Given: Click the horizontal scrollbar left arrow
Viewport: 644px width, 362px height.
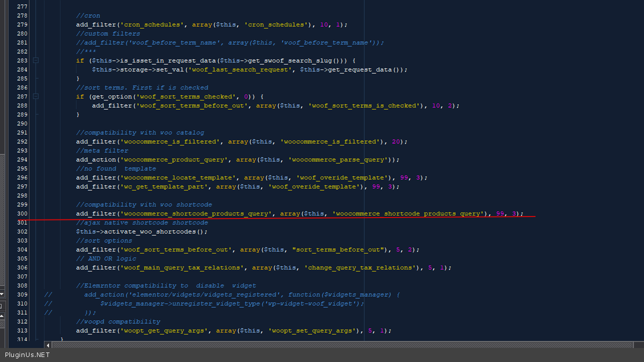Looking at the screenshot, I should click(48, 344).
